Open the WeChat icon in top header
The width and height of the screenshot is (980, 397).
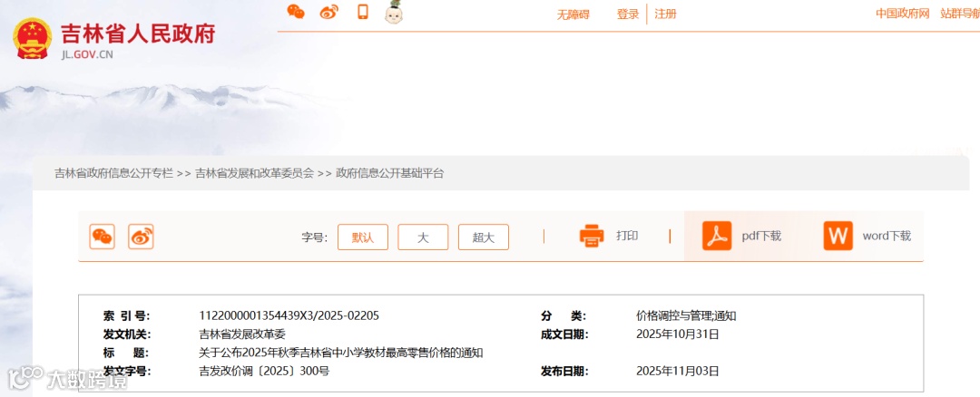tap(296, 12)
